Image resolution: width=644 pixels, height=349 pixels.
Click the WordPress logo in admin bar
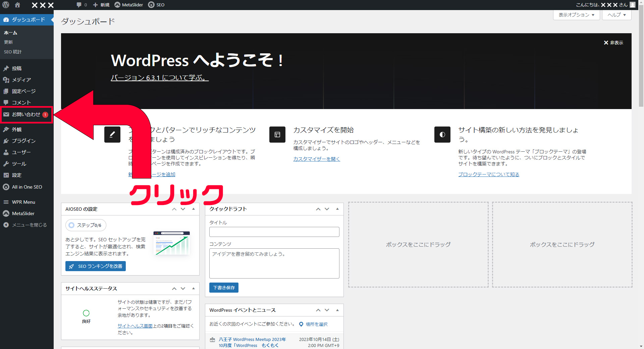tap(6, 5)
